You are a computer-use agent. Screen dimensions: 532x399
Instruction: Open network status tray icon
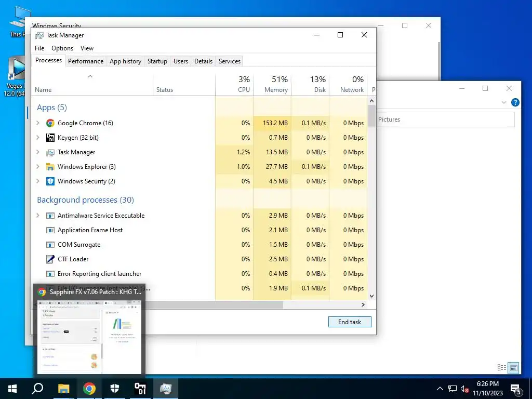pos(453,389)
